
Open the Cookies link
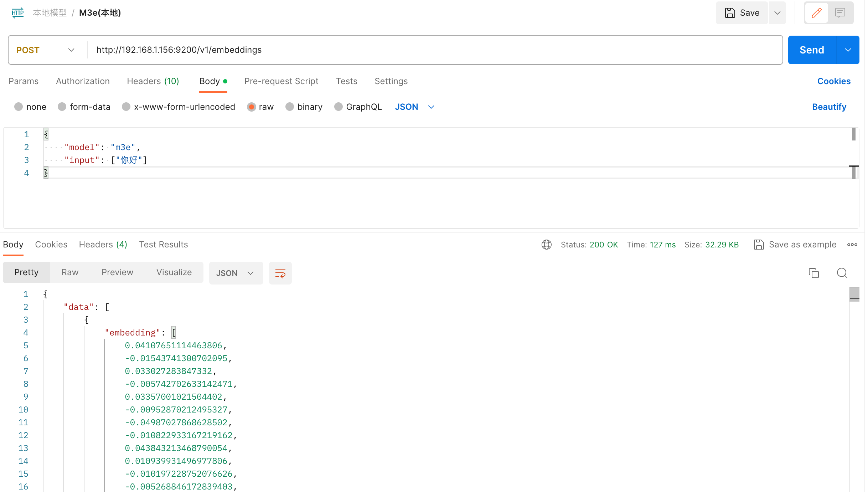click(834, 81)
